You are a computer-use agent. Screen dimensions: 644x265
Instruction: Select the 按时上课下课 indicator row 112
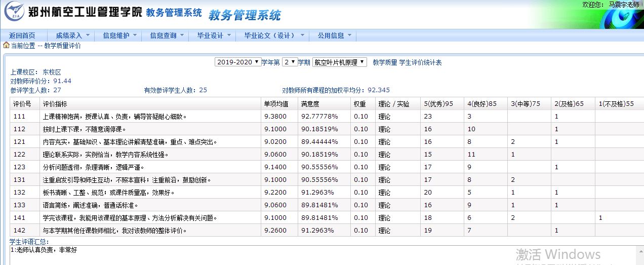click(x=327, y=129)
